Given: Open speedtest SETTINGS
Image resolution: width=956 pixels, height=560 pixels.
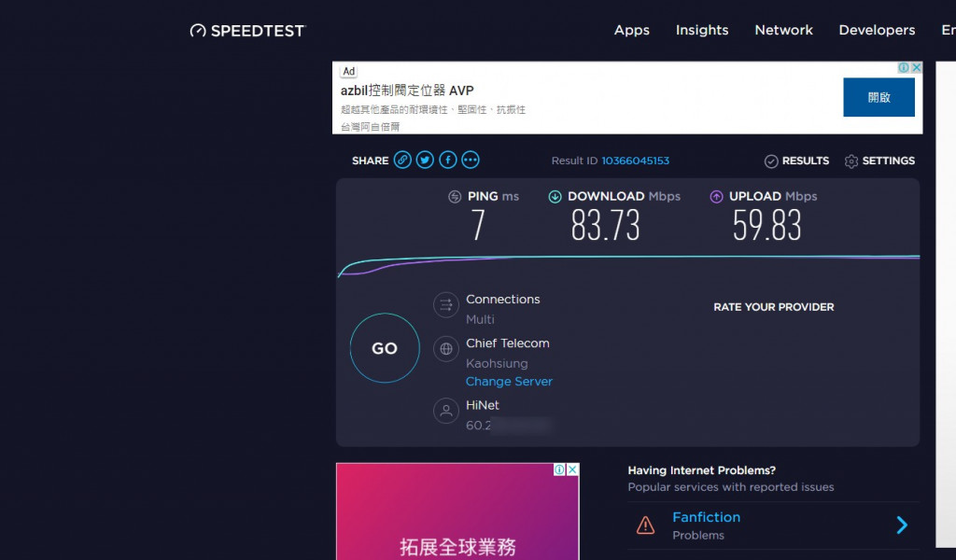Looking at the screenshot, I should pyautogui.click(x=879, y=161).
